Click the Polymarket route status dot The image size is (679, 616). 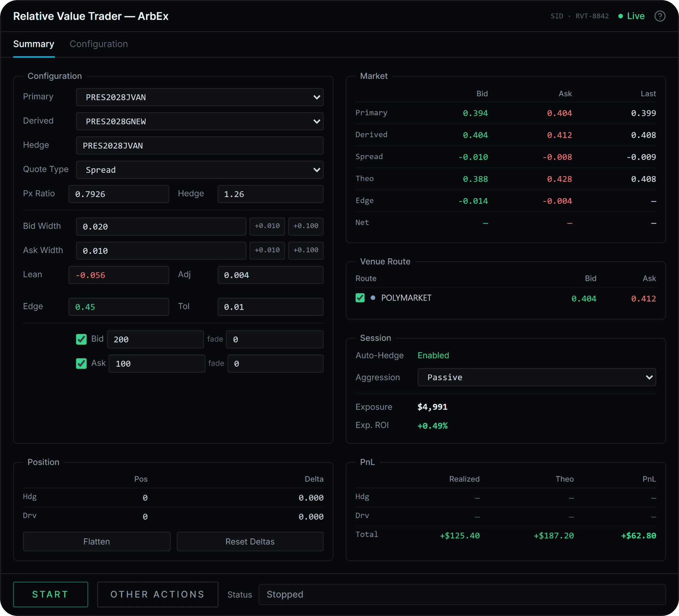click(373, 298)
